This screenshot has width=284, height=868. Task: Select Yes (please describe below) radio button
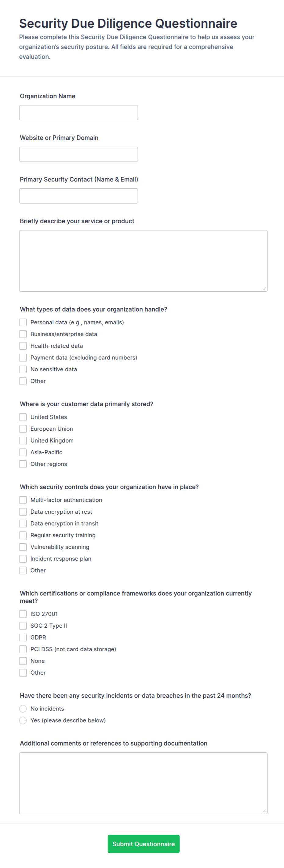click(x=23, y=720)
